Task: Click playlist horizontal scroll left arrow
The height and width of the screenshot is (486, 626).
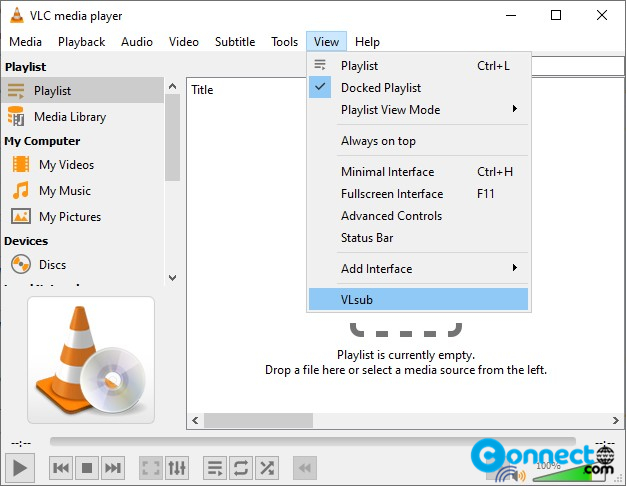Action: point(195,420)
